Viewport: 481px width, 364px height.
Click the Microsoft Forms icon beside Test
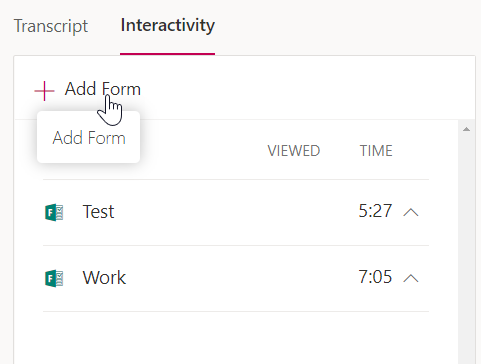(54, 212)
